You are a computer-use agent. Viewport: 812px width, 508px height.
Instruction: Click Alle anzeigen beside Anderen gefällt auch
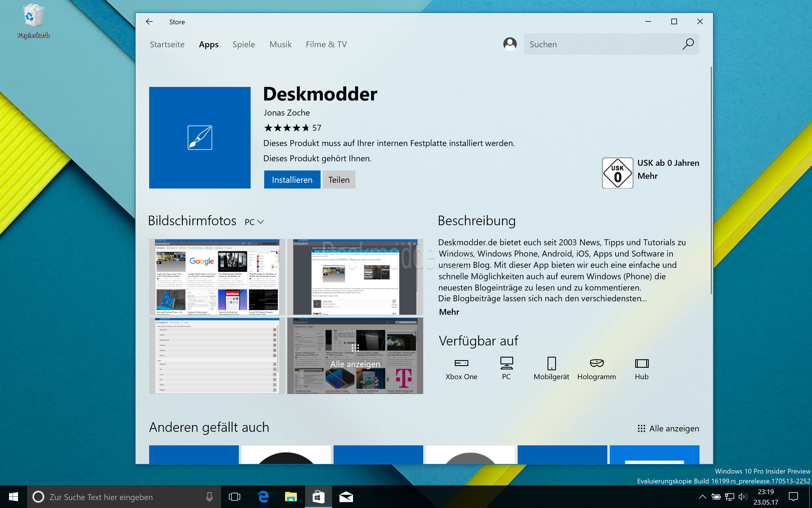pyautogui.click(x=668, y=428)
